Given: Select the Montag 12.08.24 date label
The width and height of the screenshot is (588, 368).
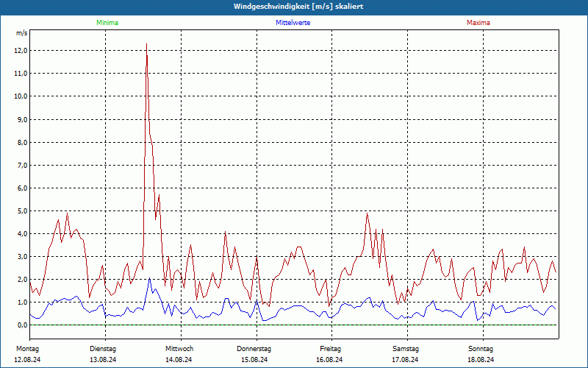Looking at the screenshot, I should [27, 354].
